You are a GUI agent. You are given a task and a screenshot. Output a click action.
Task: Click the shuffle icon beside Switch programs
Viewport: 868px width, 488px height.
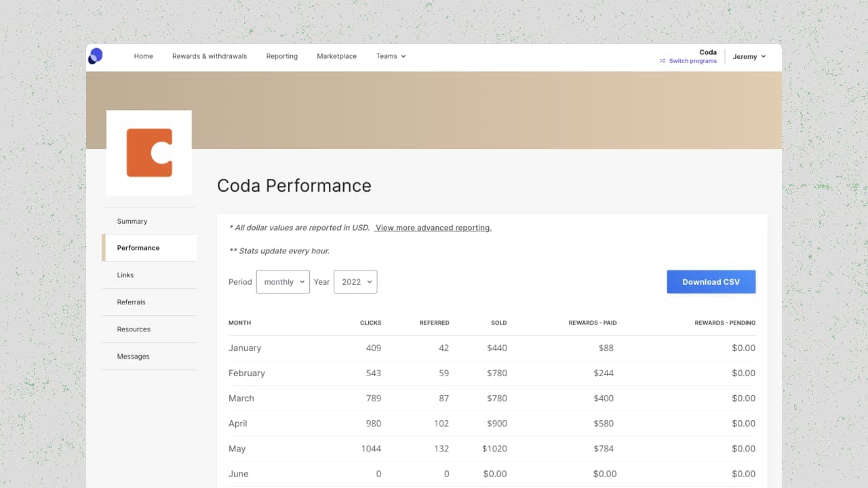pyautogui.click(x=663, y=61)
